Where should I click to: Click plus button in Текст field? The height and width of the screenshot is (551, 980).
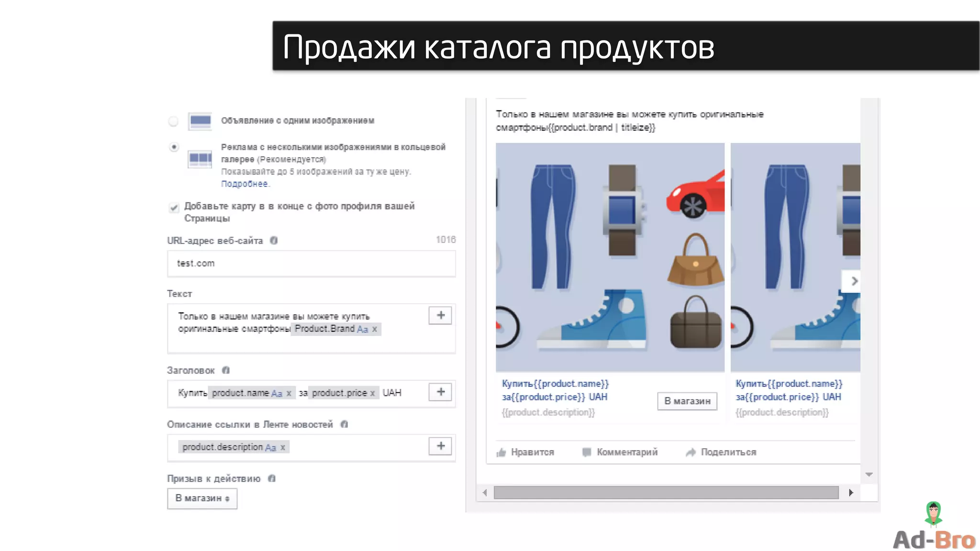point(440,315)
